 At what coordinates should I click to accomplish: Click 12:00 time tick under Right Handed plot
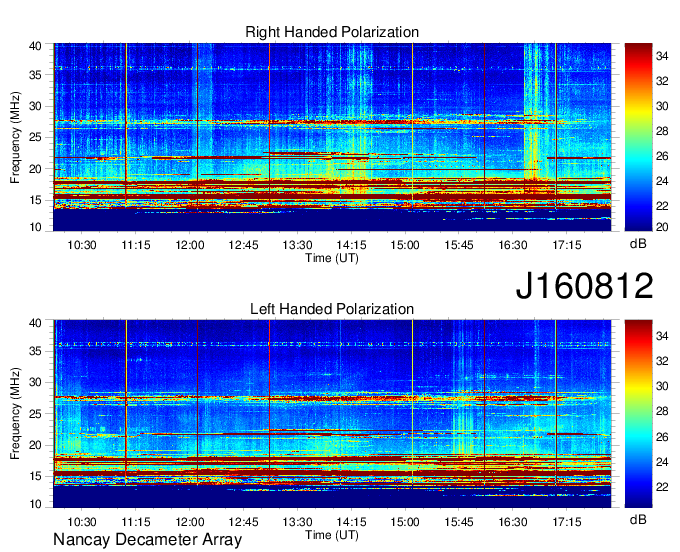[x=190, y=245]
